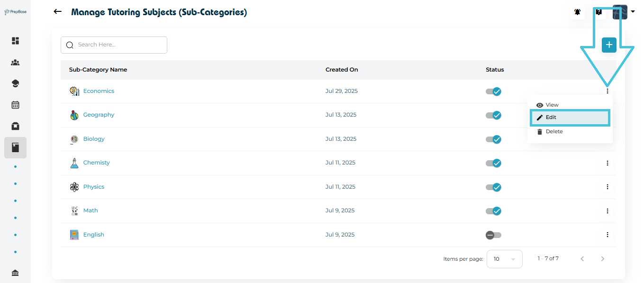The image size is (644, 283).
Task: Go to the next page arrow
Action: (603, 259)
